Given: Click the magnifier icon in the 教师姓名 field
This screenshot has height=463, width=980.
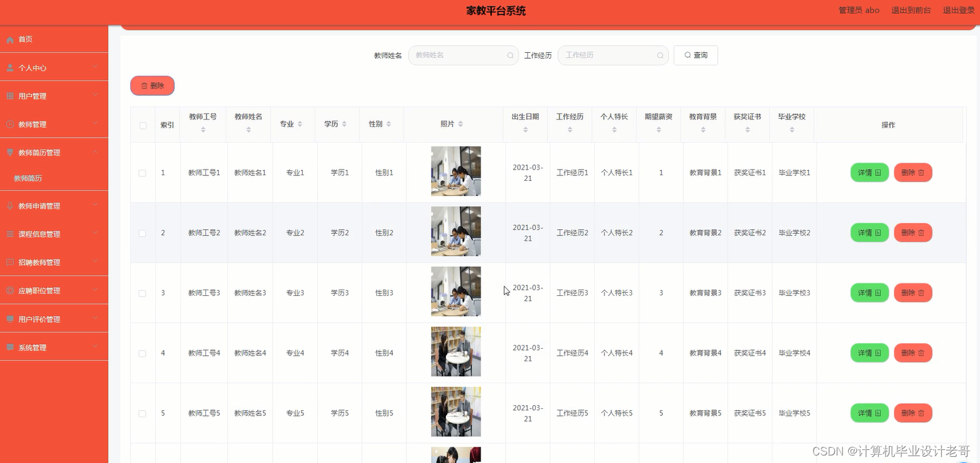Looking at the screenshot, I should (x=509, y=55).
